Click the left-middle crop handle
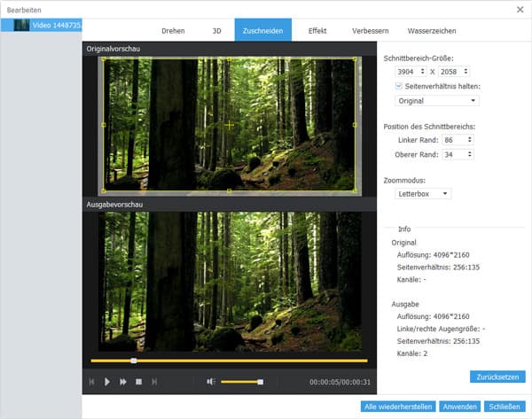The width and height of the screenshot is (532, 419). [104, 125]
